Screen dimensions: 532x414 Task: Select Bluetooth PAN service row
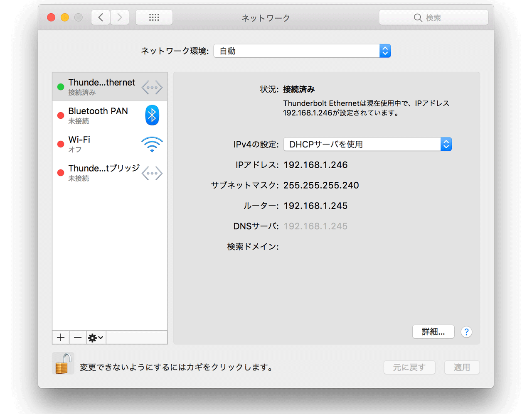(x=110, y=115)
